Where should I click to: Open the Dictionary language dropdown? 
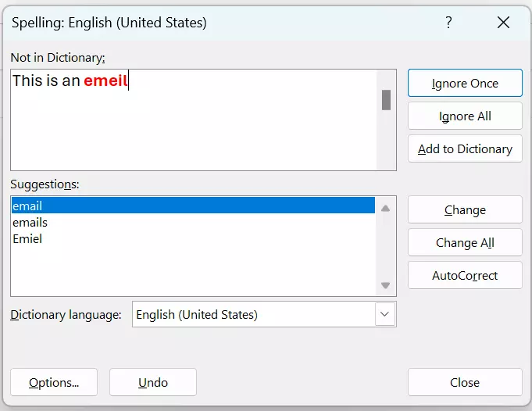pyautogui.click(x=385, y=314)
